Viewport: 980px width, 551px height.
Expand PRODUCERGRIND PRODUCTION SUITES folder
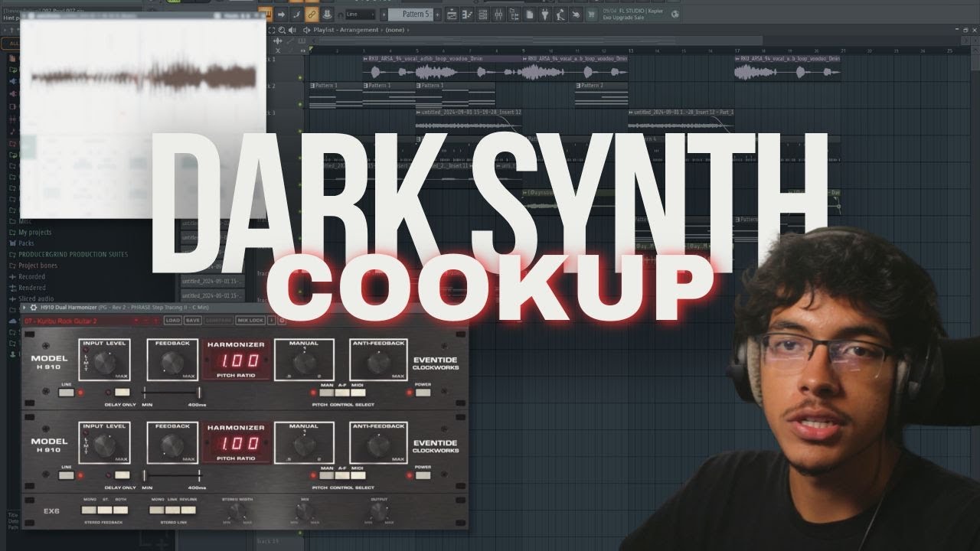69,254
